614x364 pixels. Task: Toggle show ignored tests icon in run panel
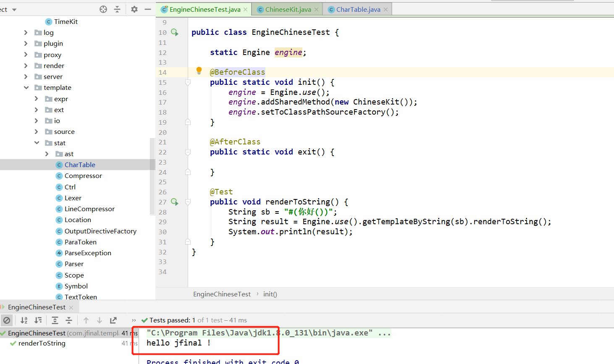click(7, 320)
